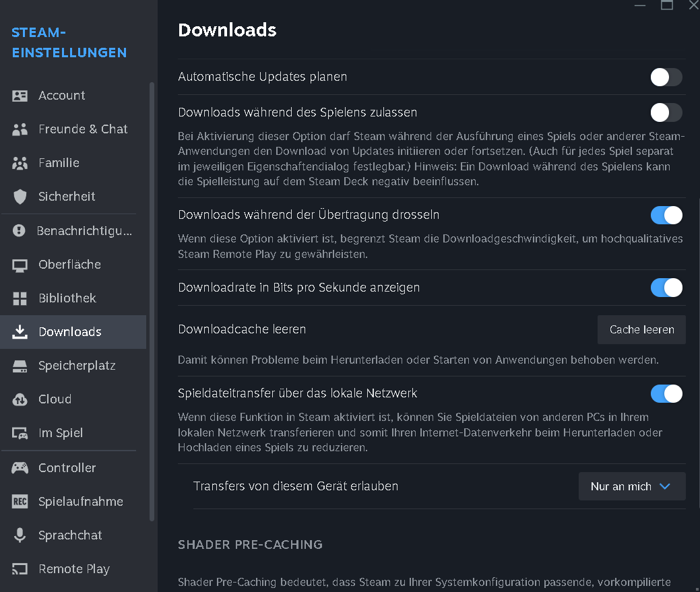Go to Im Spiel settings
This screenshot has height=592, width=700.
point(61,433)
